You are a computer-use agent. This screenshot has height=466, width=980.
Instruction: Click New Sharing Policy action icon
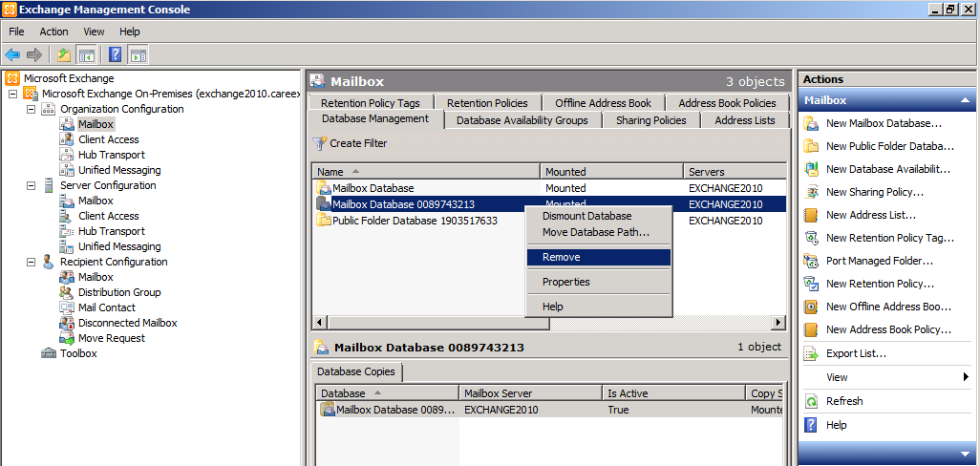click(811, 192)
